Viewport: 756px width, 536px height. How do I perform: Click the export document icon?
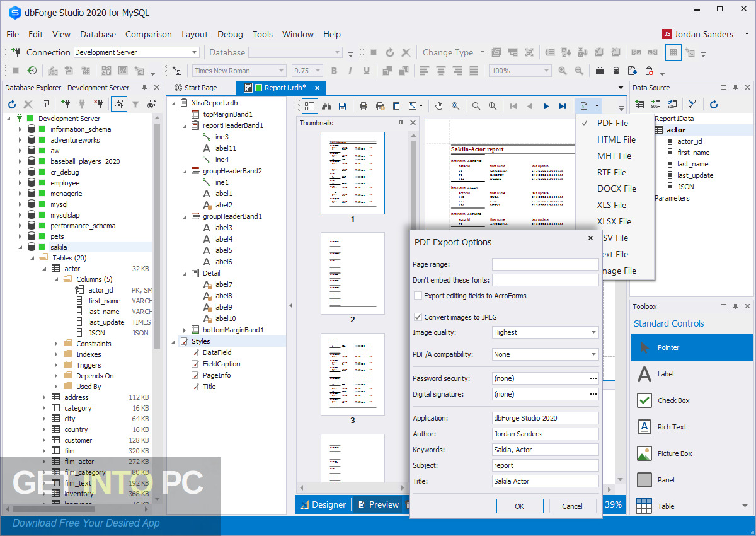pos(584,106)
